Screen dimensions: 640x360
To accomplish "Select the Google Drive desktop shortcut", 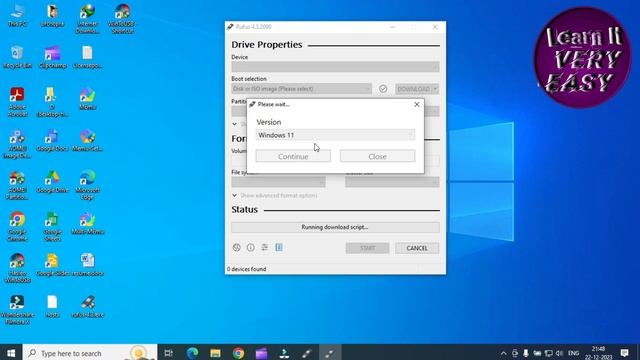I will [x=52, y=182].
